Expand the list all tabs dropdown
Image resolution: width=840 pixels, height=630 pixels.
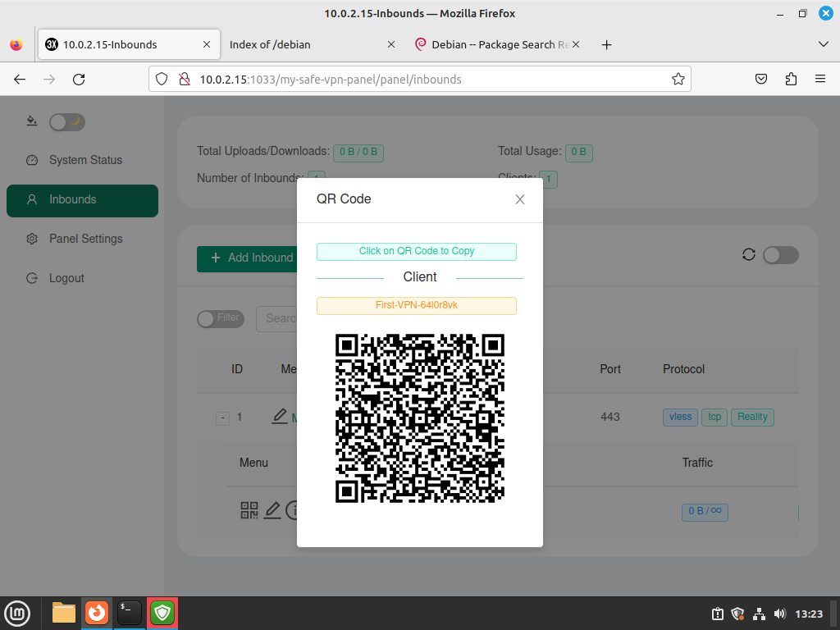point(824,44)
